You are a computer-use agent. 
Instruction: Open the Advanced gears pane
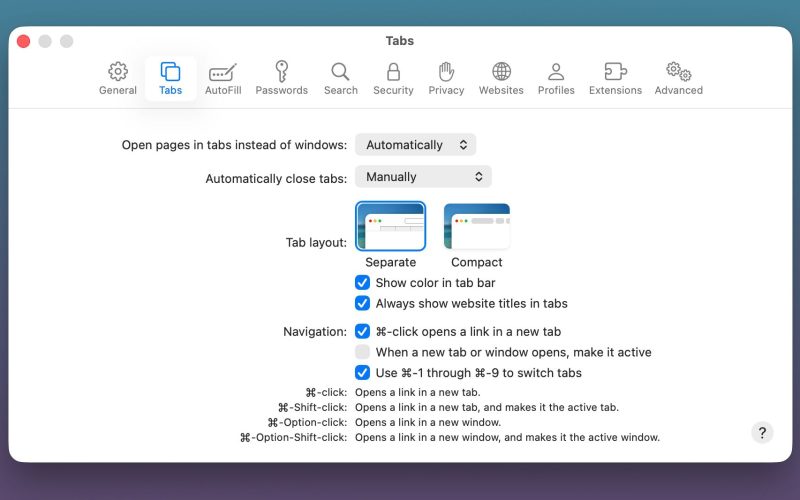tap(679, 79)
